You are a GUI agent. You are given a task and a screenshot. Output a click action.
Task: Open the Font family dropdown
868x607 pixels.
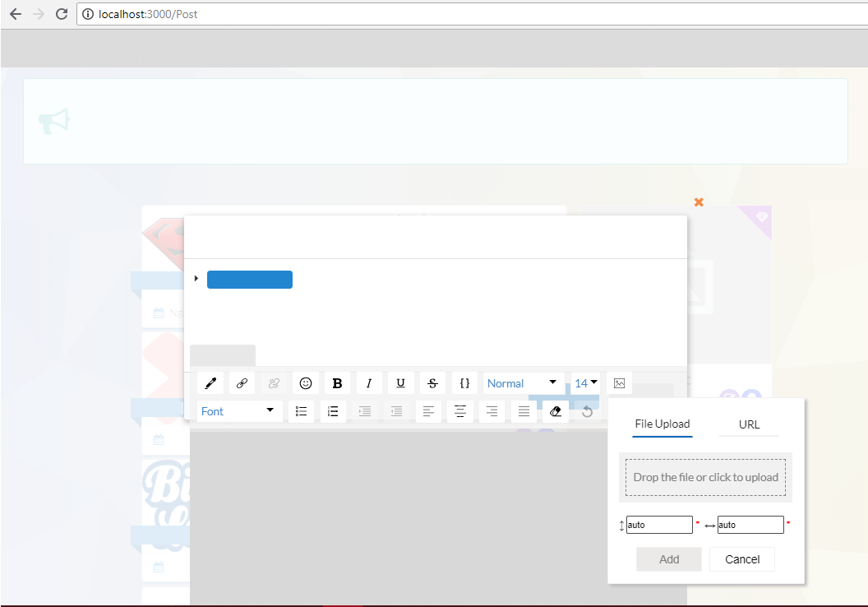coord(239,411)
